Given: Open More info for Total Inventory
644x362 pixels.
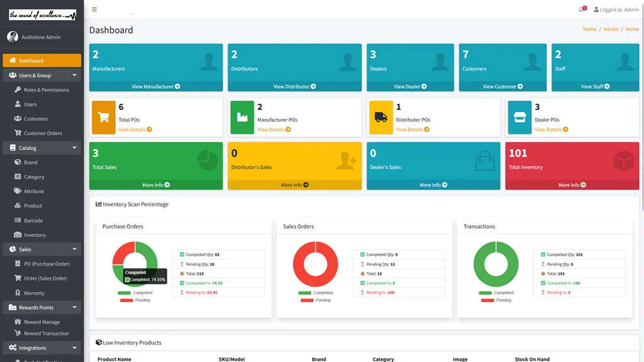Looking at the screenshot, I should (572, 185).
